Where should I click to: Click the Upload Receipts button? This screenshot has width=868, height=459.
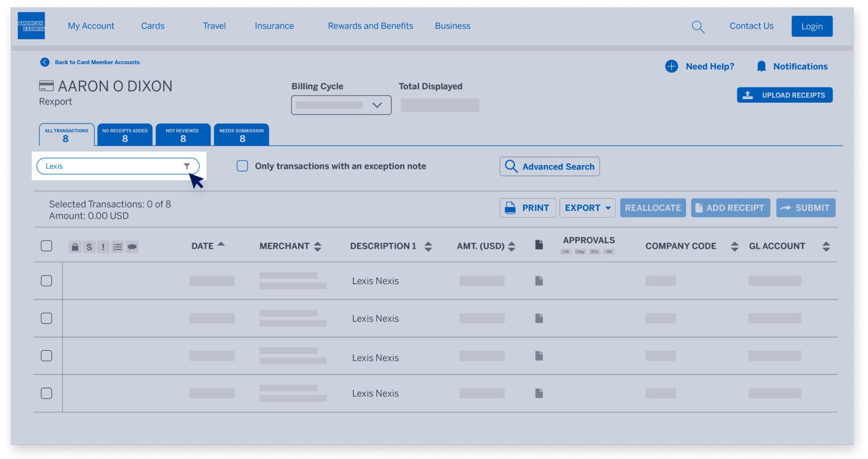pos(784,95)
